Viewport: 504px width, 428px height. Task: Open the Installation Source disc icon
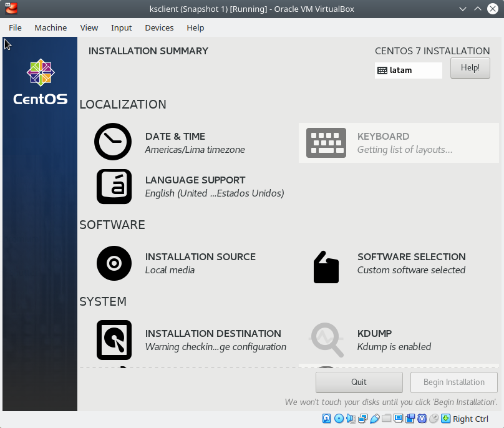114,263
